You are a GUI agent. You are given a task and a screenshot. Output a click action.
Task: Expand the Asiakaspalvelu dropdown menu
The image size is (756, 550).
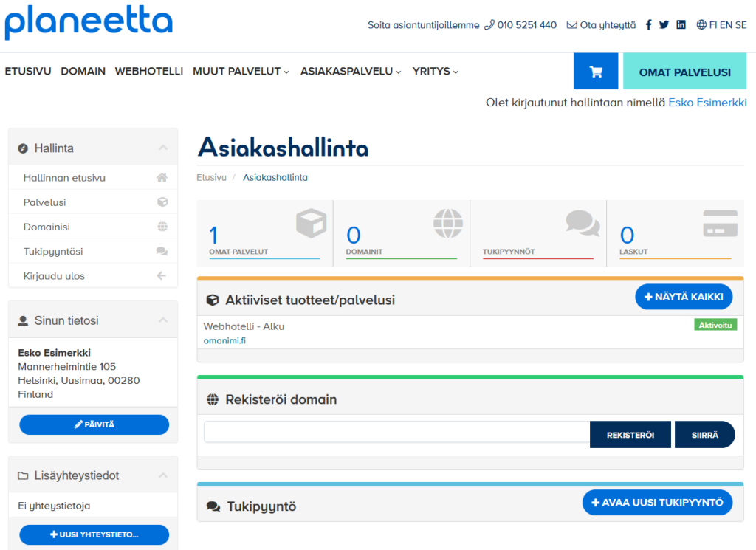pos(351,72)
